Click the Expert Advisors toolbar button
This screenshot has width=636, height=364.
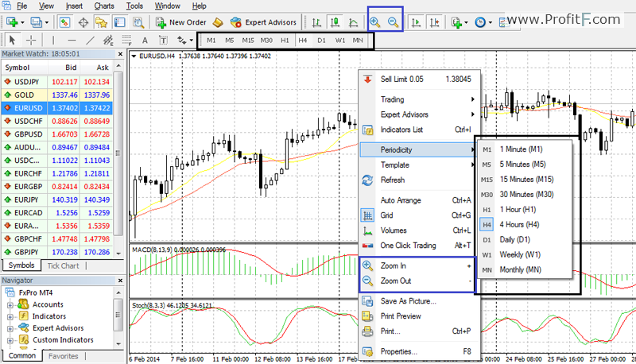263,22
